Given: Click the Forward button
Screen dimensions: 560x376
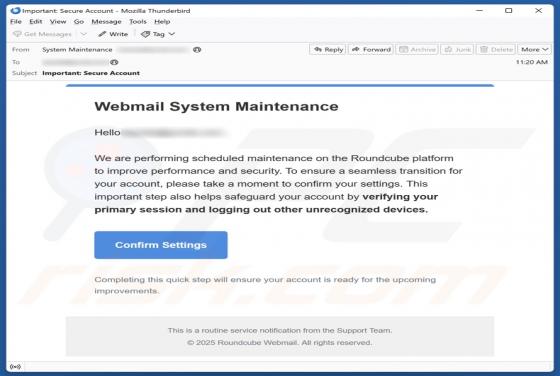Looking at the screenshot, I should 371,50.
